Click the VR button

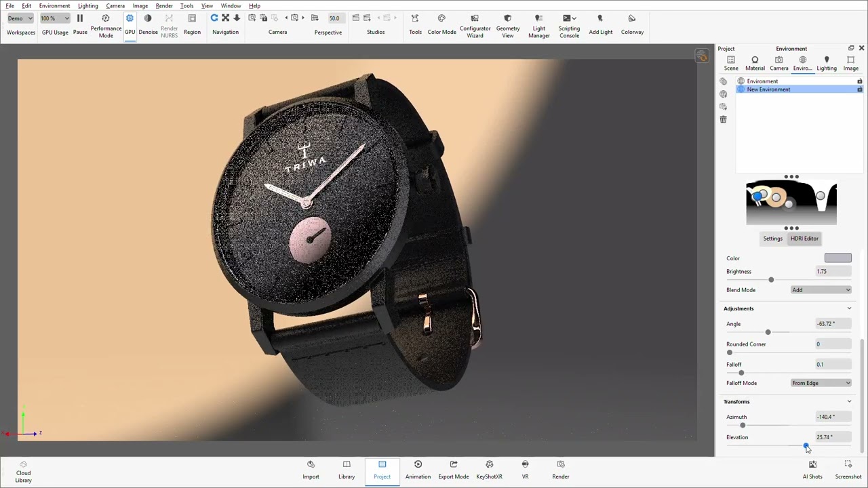[x=525, y=470]
